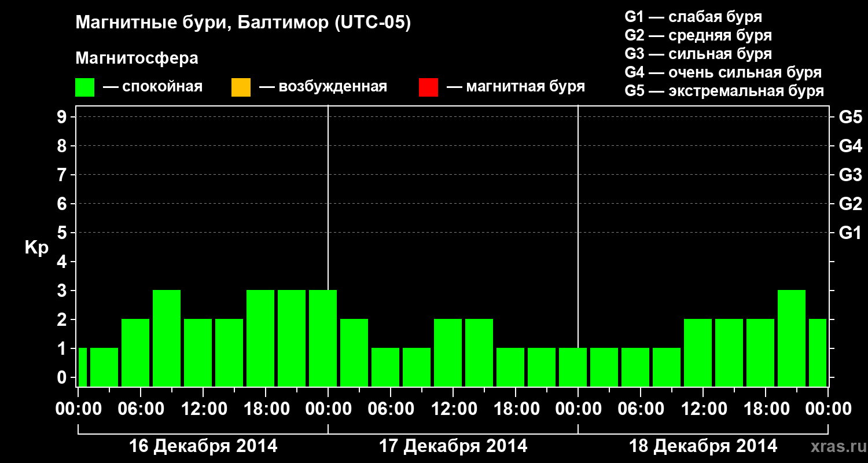Click the 'Kp' axis title
This screenshot has width=868, height=463.
pos(36,248)
